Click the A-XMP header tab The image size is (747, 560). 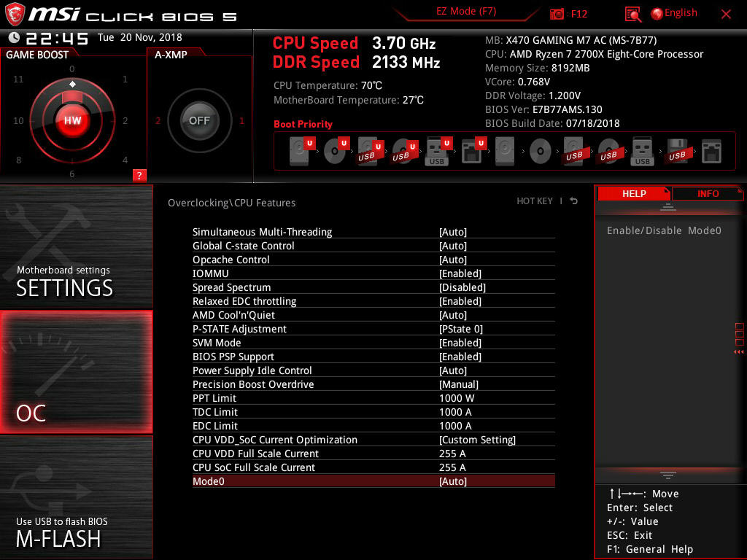(171, 55)
